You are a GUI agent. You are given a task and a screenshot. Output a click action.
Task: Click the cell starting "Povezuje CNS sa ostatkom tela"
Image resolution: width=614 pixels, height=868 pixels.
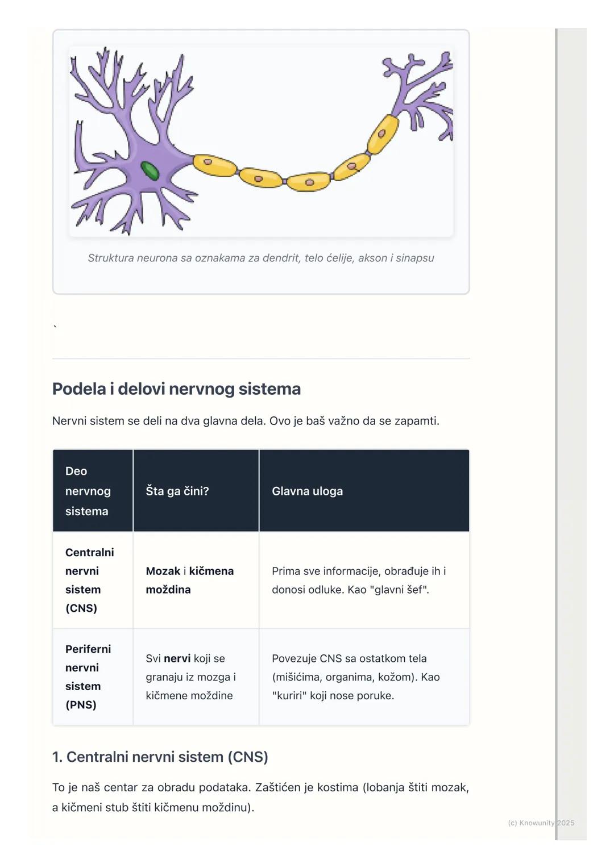coord(356,677)
